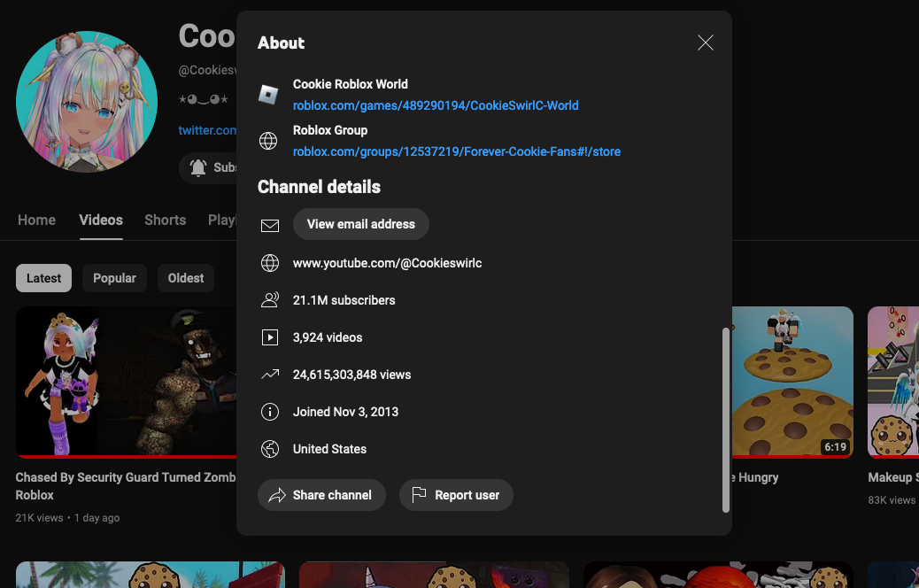
Task: Click the play icon beside 3,924 videos
Action: (x=270, y=337)
